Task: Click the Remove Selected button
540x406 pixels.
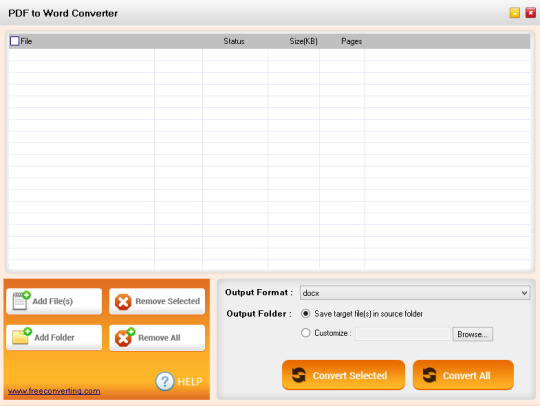Action: (x=157, y=301)
